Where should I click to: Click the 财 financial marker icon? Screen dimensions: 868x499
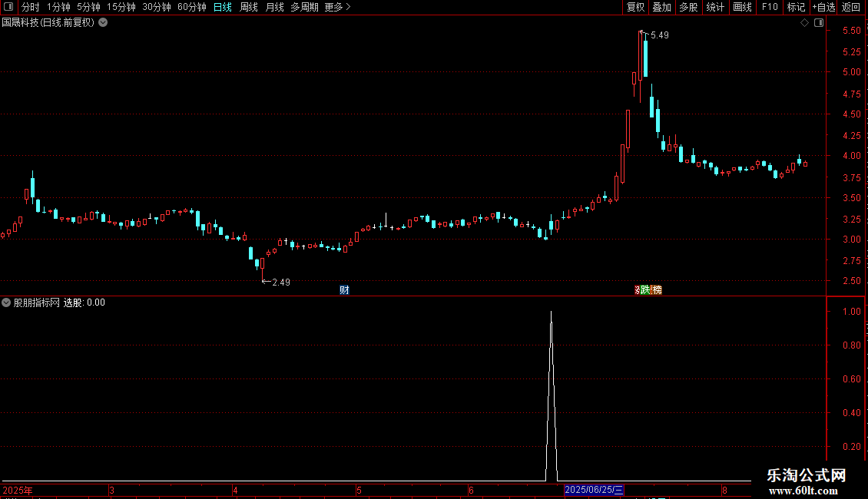pos(344,290)
